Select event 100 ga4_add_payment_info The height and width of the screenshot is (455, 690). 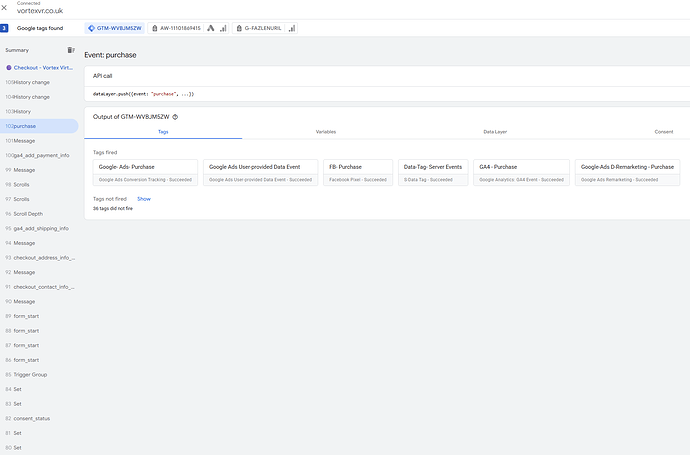(x=41, y=155)
